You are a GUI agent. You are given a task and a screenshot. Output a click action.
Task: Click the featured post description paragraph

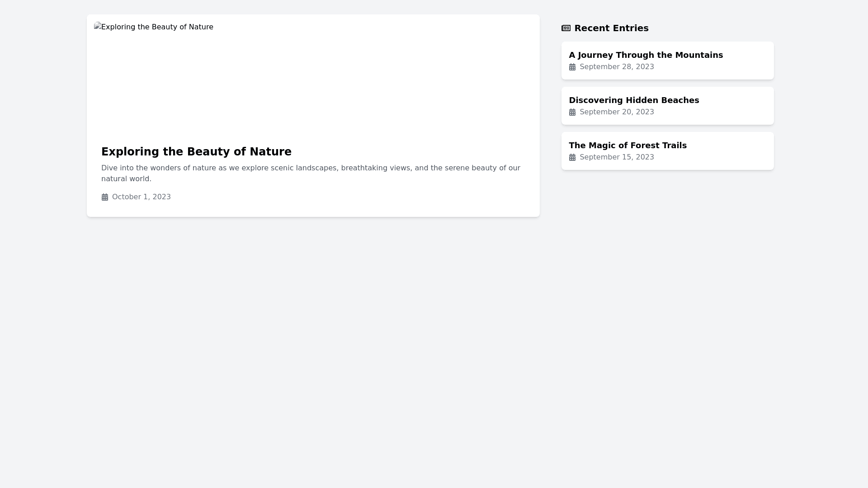310,173
